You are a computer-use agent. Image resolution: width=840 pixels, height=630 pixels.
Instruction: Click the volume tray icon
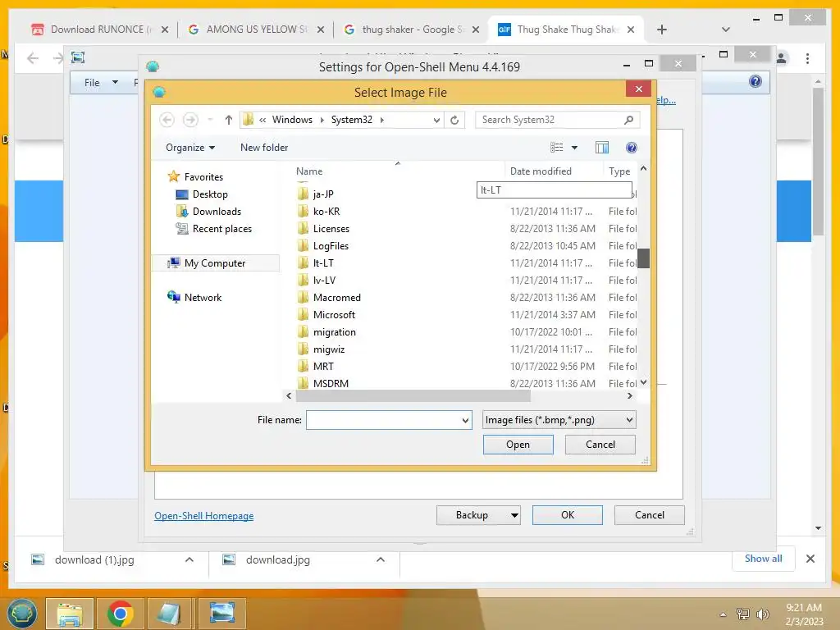point(762,614)
